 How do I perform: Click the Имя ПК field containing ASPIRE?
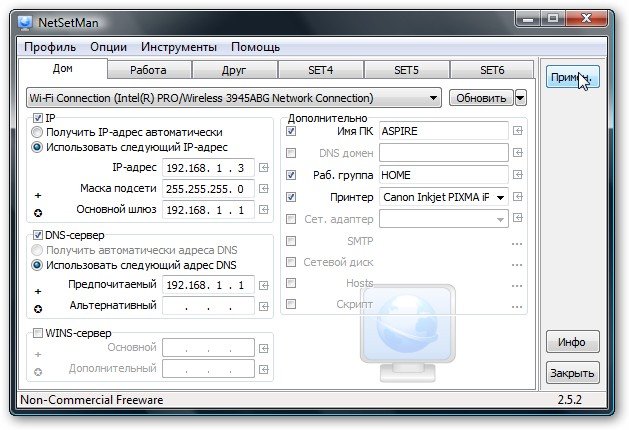pyautogui.click(x=442, y=132)
